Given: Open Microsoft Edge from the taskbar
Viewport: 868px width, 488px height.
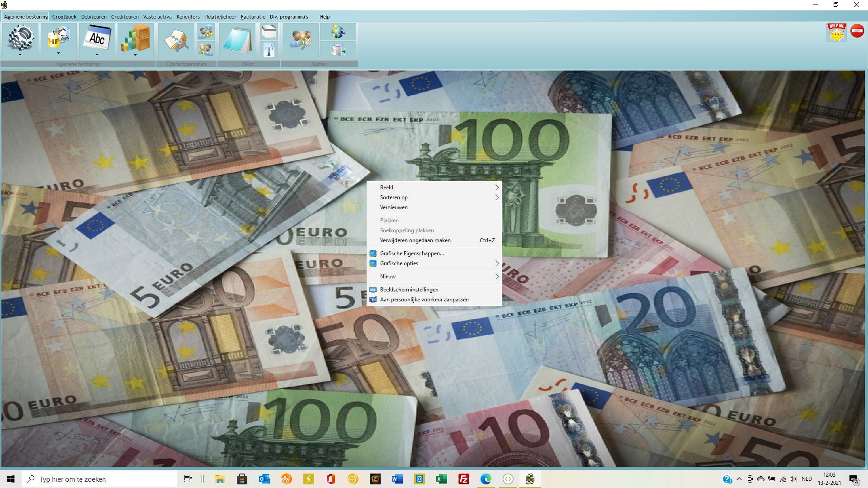Looking at the screenshot, I should pos(486,479).
